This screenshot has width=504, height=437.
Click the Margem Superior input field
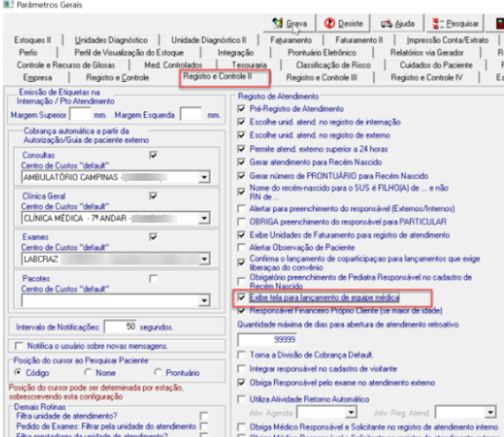[80, 114]
